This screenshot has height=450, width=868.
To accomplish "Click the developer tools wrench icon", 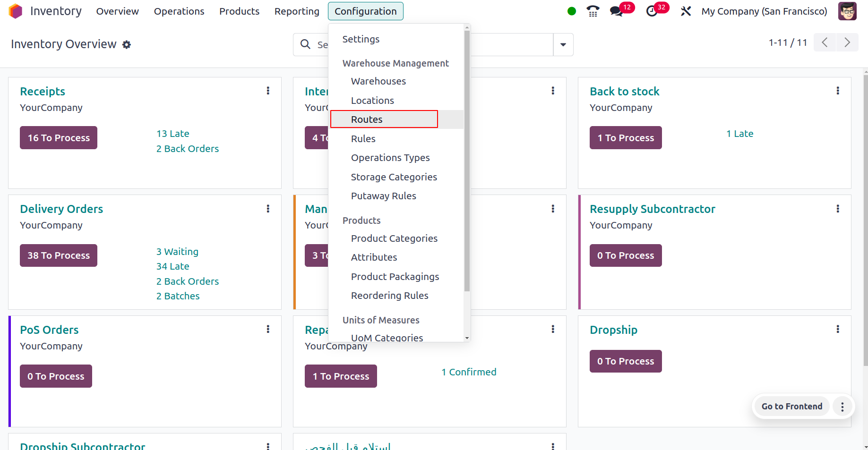I will tap(686, 11).
